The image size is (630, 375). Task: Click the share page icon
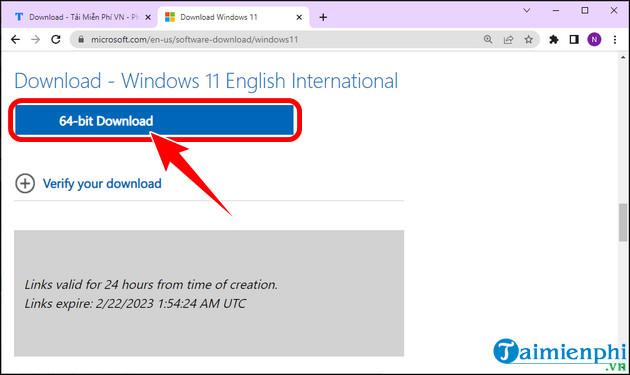pos(508,39)
